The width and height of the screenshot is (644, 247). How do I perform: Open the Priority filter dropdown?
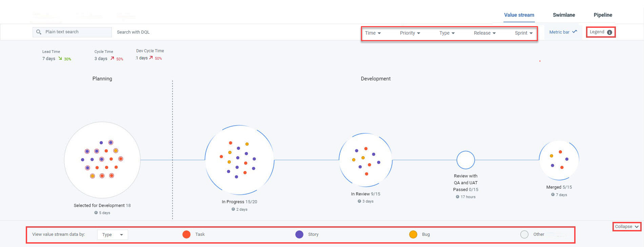click(410, 33)
